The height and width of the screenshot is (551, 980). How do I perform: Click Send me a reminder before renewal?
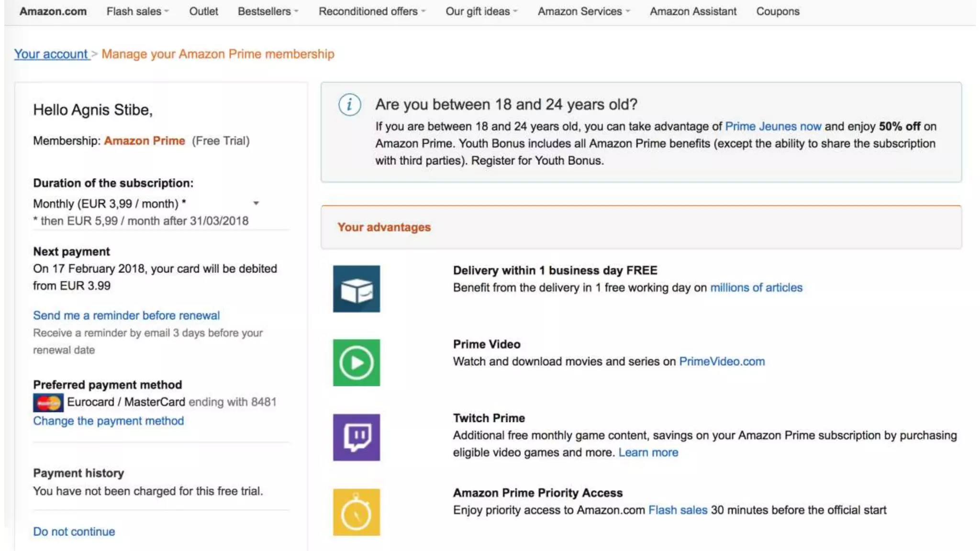coord(126,316)
